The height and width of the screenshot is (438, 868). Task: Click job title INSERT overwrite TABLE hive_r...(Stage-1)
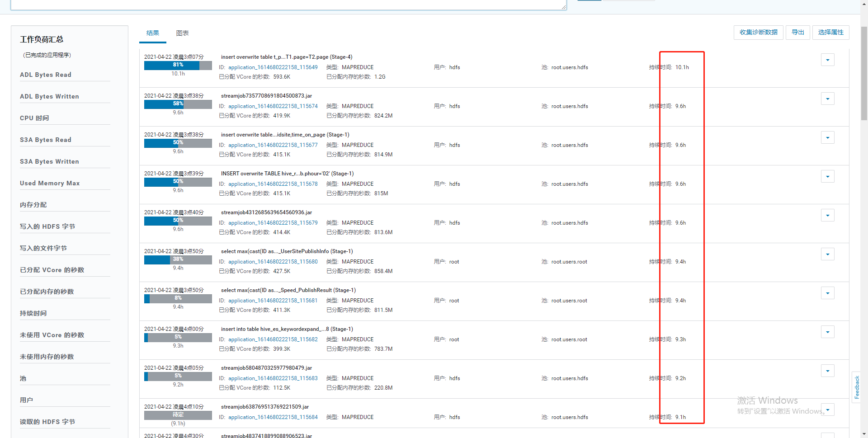tap(287, 174)
